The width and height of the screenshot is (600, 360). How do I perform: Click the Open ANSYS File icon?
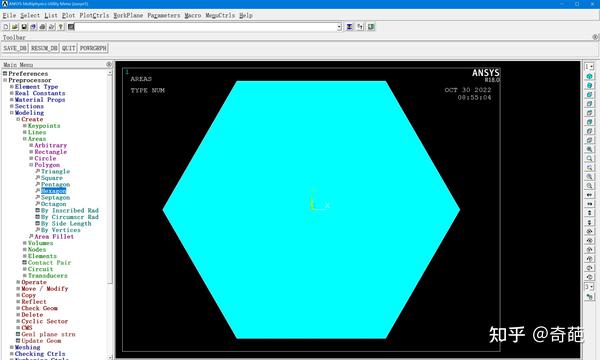(15, 27)
